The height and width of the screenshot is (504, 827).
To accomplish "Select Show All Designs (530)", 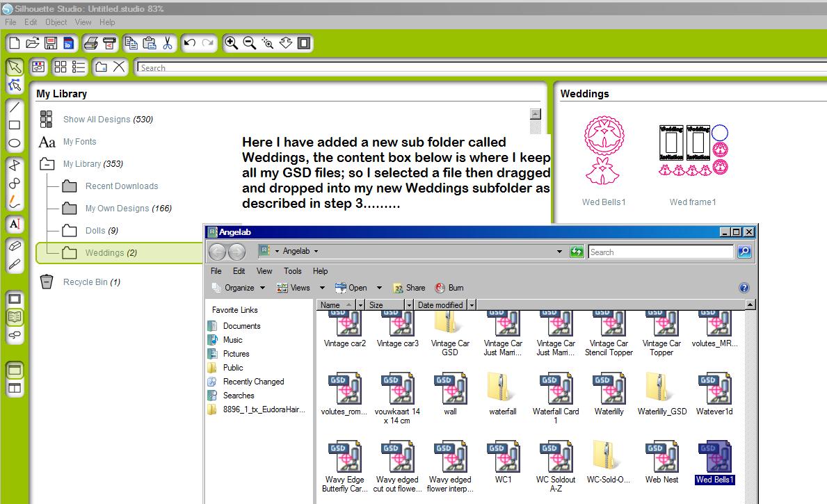I will point(108,120).
